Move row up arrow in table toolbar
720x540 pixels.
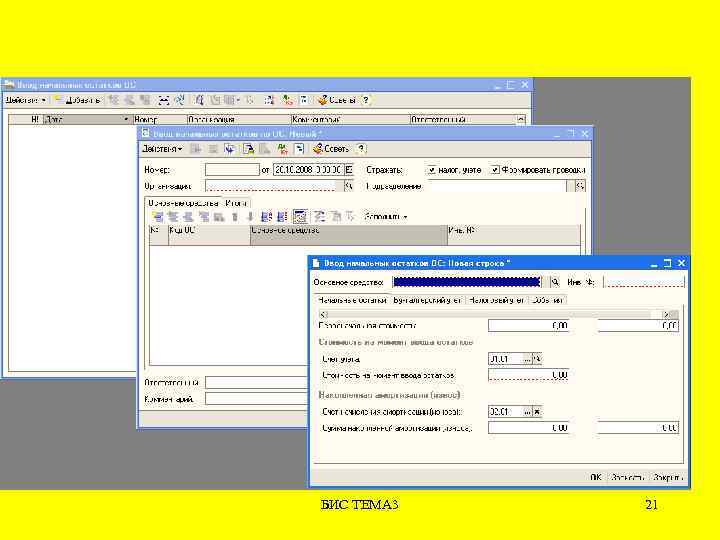coord(235,216)
